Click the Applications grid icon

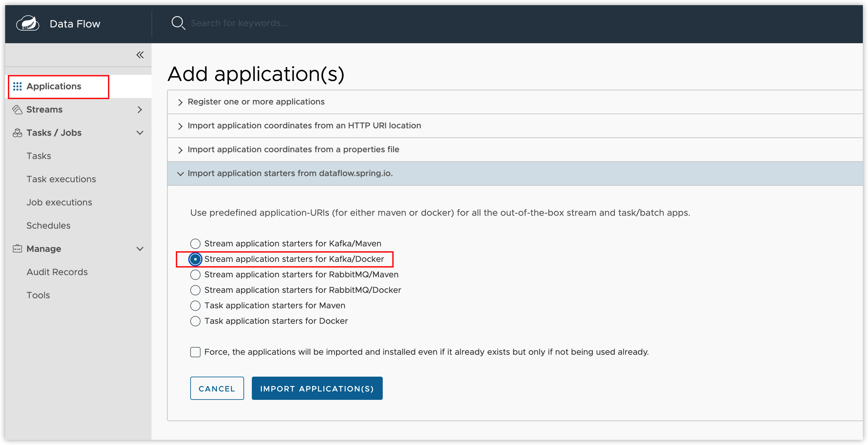(17, 86)
